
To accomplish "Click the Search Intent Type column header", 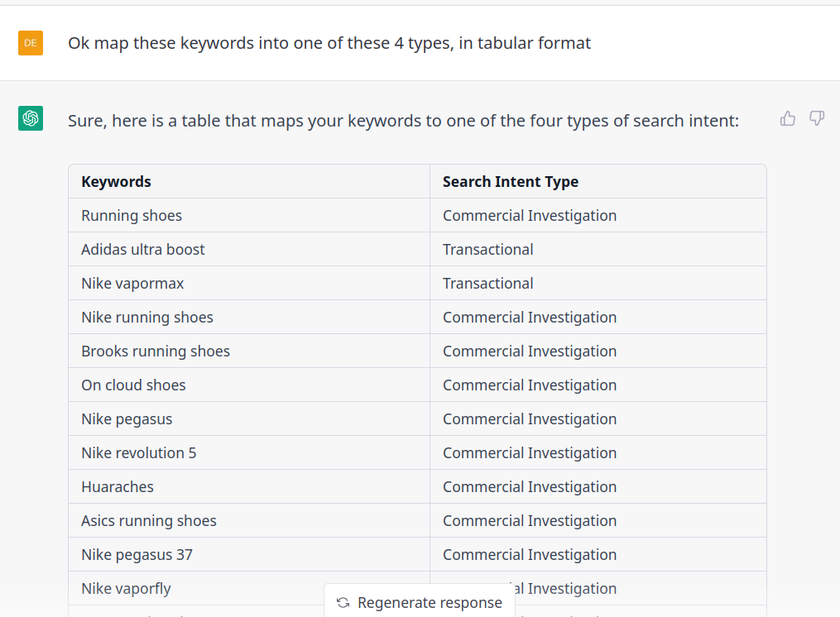I will pyautogui.click(x=510, y=182).
